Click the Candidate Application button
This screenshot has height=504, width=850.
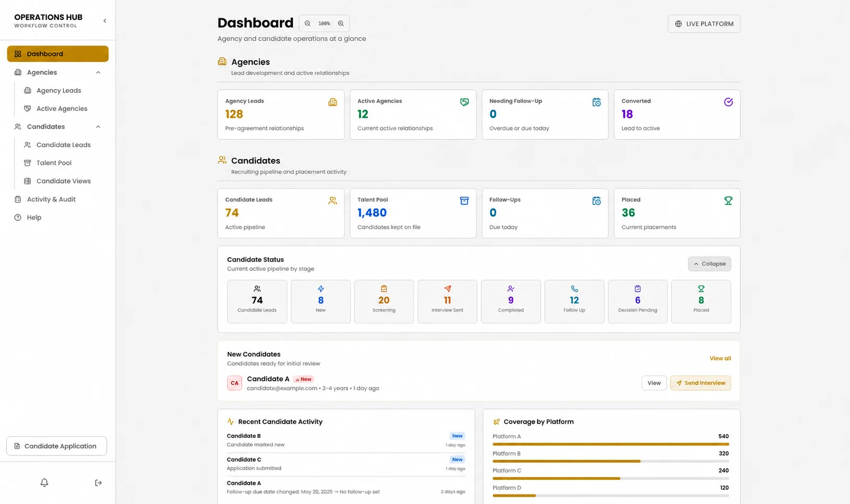[x=56, y=446]
